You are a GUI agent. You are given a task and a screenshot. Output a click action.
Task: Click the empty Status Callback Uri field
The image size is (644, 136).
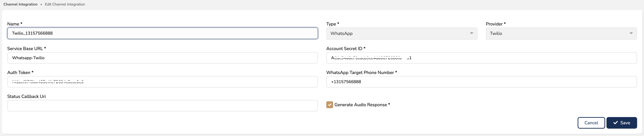pyautogui.click(x=162, y=106)
